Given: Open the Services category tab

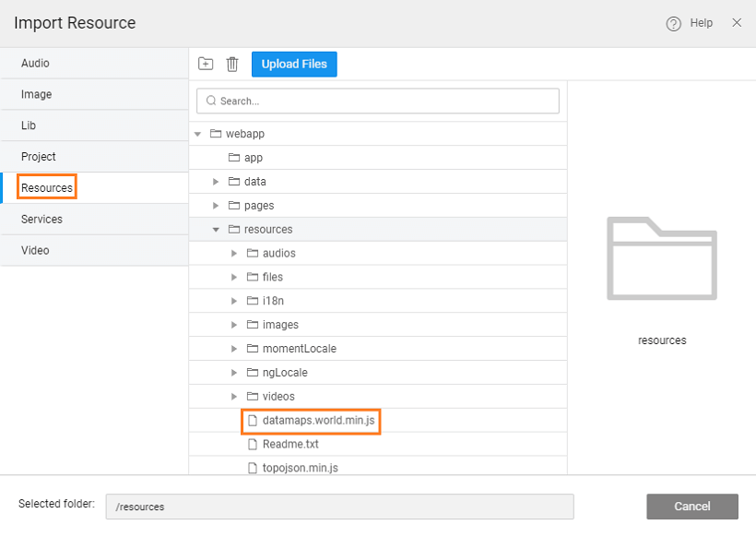Looking at the screenshot, I should 41,220.
